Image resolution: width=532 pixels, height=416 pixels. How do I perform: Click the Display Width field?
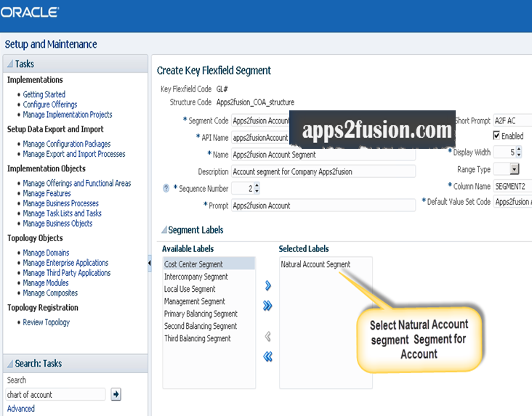(504, 152)
